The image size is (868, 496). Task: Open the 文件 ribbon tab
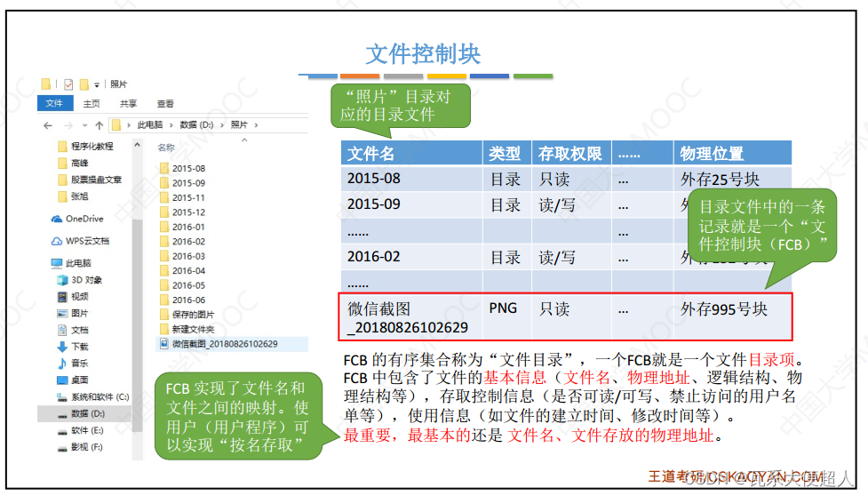click(x=54, y=103)
